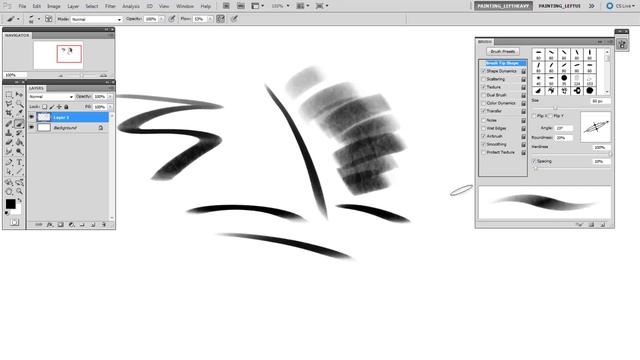This screenshot has width=640, height=360.
Task: Toggle Transfer checkbox
Action: (x=484, y=111)
